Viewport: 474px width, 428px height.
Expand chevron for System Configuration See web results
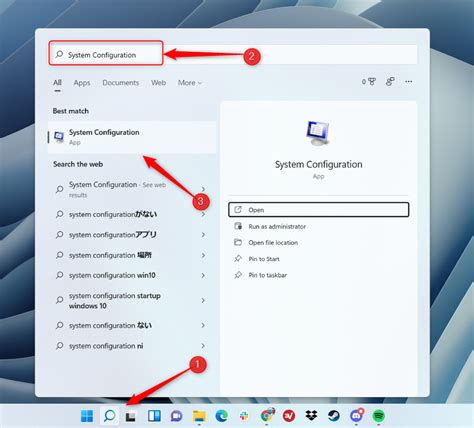click(203, 189)
